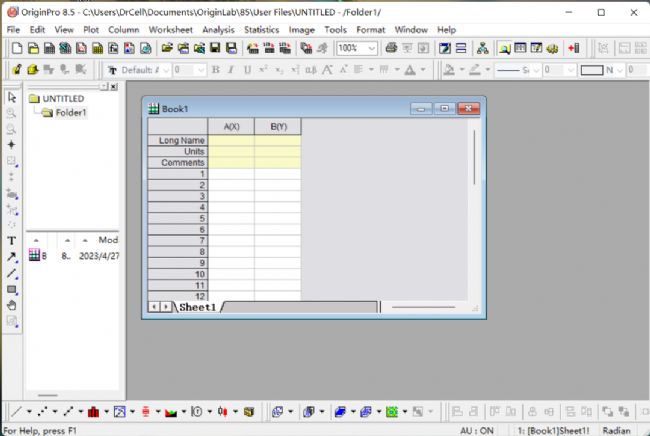Select Folder1 in Project Explorer
650x436 pixels.
pos(70,113)
